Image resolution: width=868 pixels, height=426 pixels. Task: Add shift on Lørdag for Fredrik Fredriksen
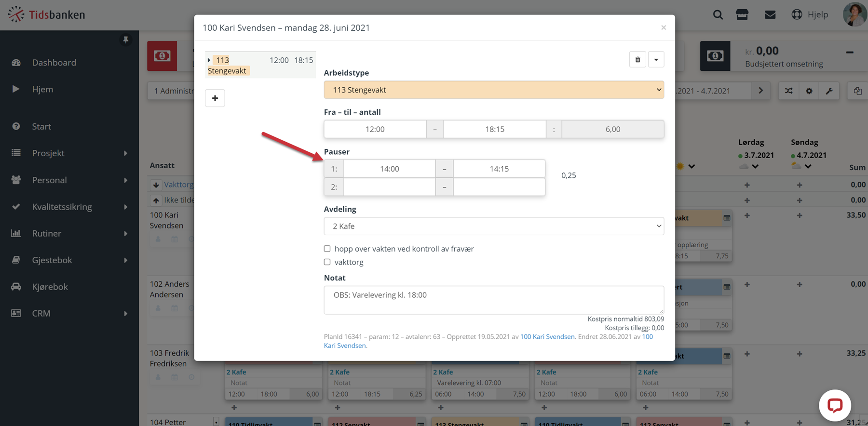[x=747, y=354]
